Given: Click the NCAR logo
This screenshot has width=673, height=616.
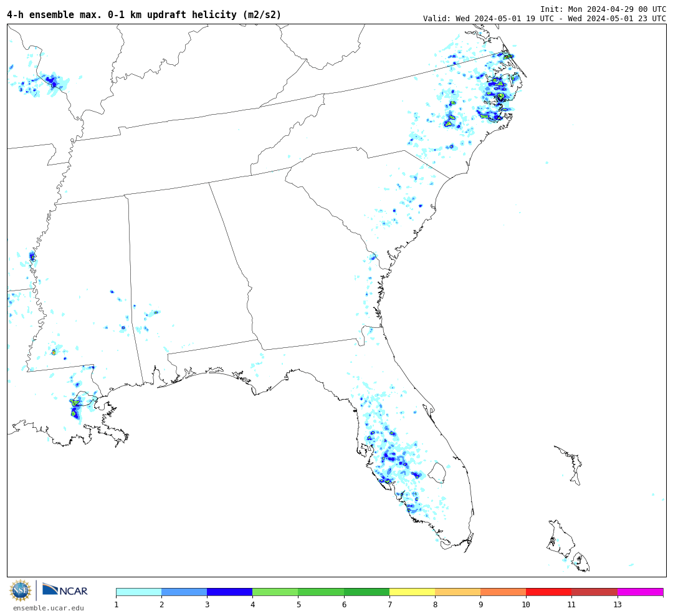Looking at the screenshot, I should coord(65,589).
